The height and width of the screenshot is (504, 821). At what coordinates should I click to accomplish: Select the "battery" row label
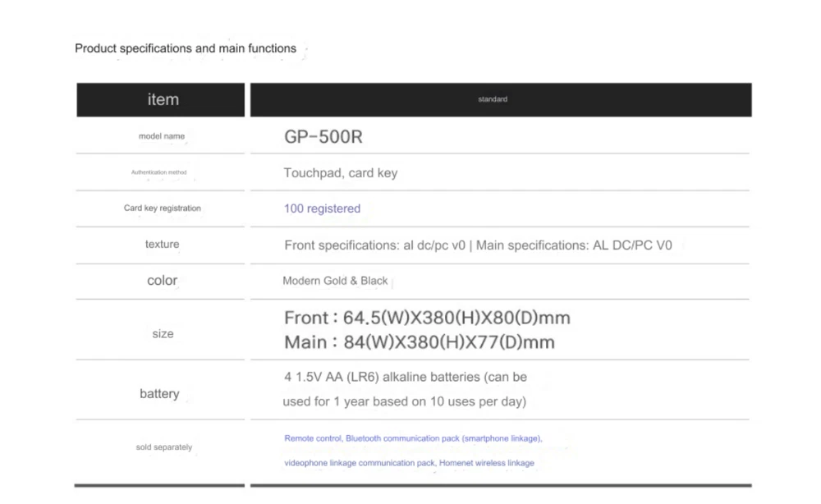(x=159, y=394)
